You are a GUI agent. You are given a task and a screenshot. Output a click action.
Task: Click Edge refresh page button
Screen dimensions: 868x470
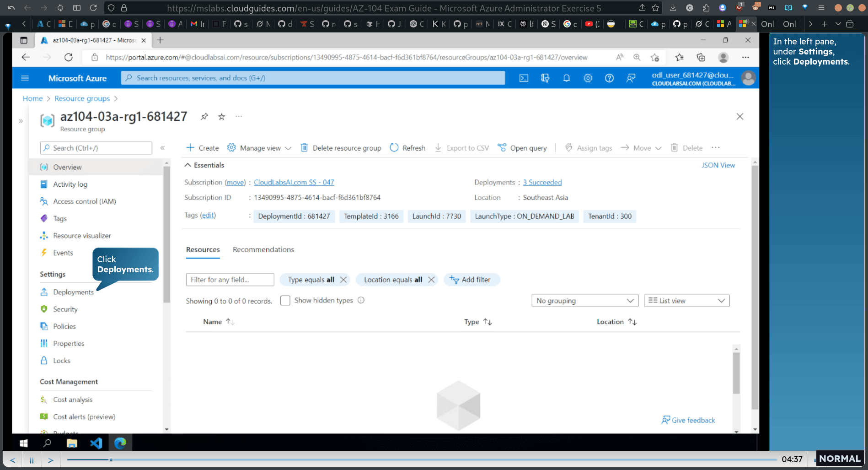click(69, 57)
